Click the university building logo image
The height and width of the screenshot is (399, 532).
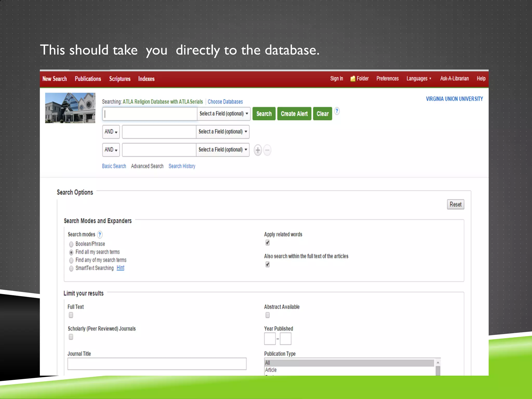tap(70, 108)
